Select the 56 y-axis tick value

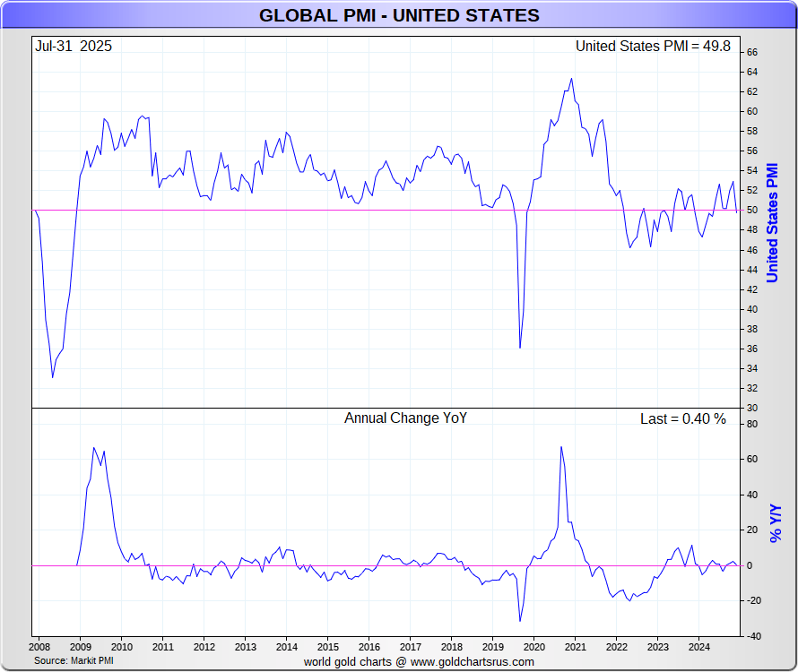(751, 151)
